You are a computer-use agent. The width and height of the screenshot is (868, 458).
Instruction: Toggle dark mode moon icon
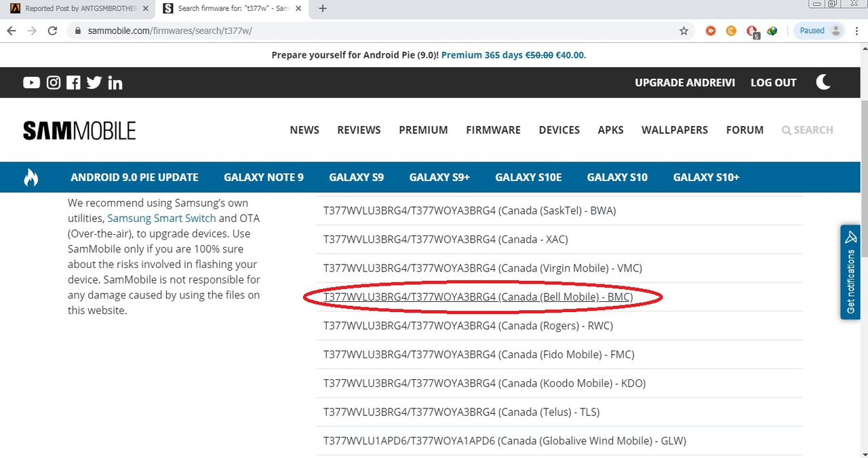click(x=823, y=82)
